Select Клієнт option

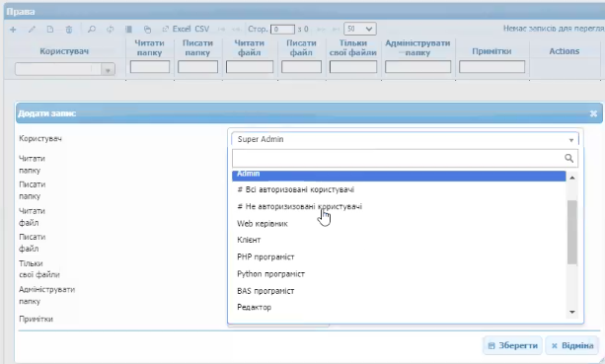pos(399,240)
